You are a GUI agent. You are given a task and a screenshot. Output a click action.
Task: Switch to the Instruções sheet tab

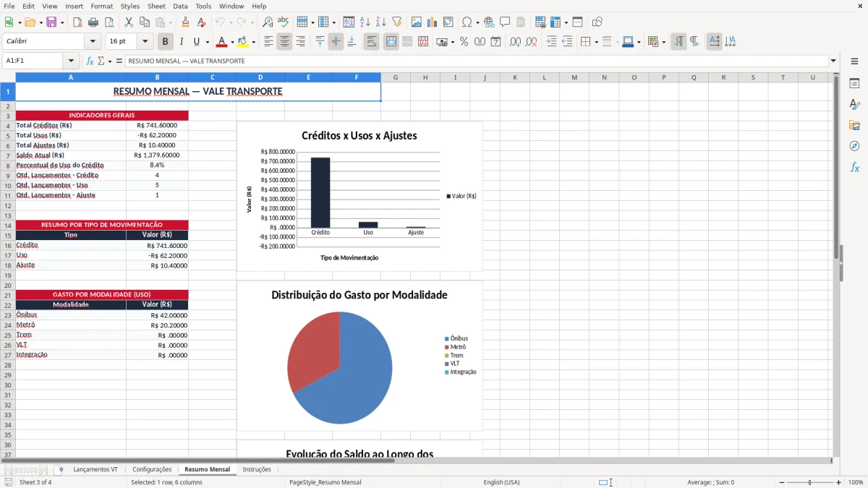click(x=257, y=470)
